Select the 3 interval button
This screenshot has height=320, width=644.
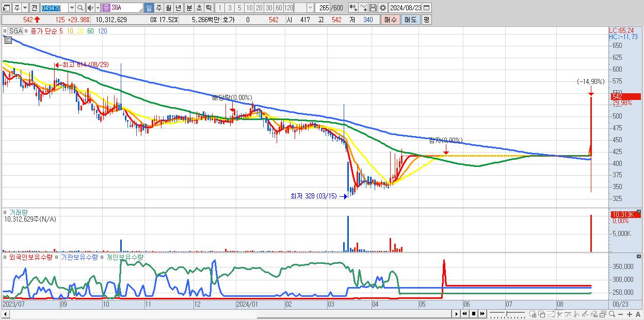coord(230,8)
